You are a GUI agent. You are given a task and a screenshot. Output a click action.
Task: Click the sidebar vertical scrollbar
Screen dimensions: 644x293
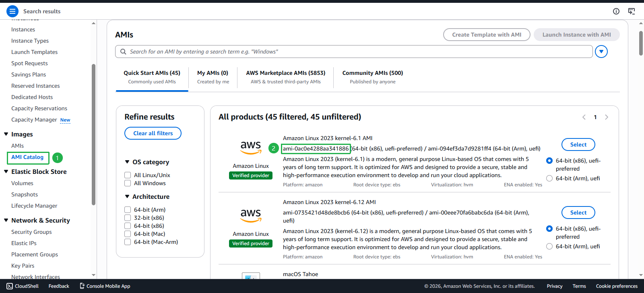tap(93, 135)
